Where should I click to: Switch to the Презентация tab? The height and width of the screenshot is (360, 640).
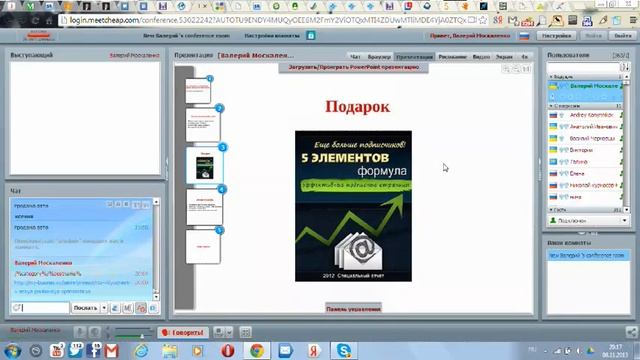click(x=415, y=57)
